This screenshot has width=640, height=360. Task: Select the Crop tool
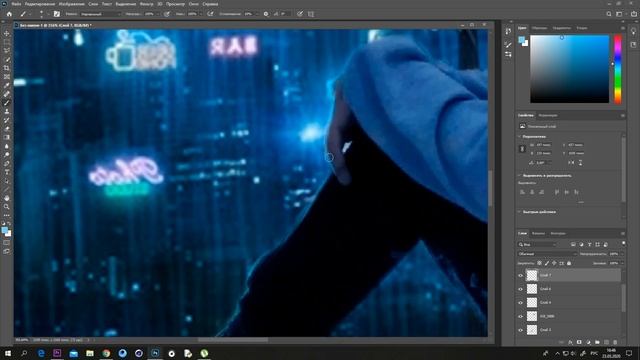click(7, 68)
